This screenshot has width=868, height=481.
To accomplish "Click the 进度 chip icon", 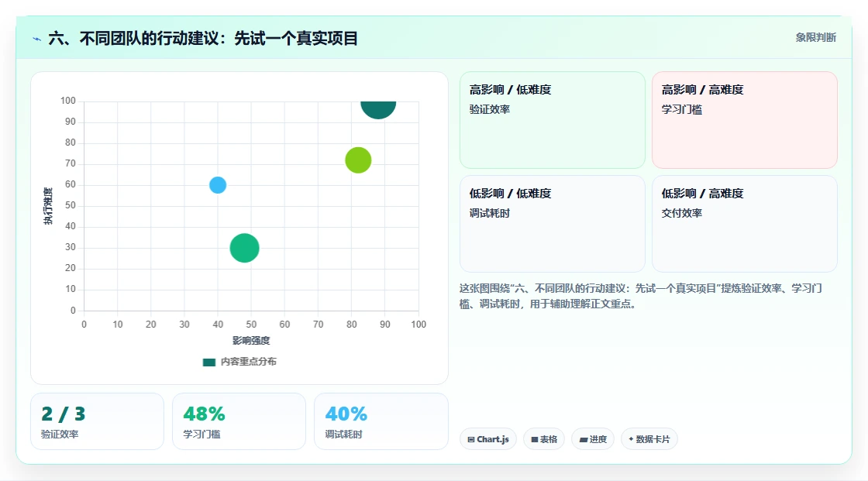I will 583,439.
